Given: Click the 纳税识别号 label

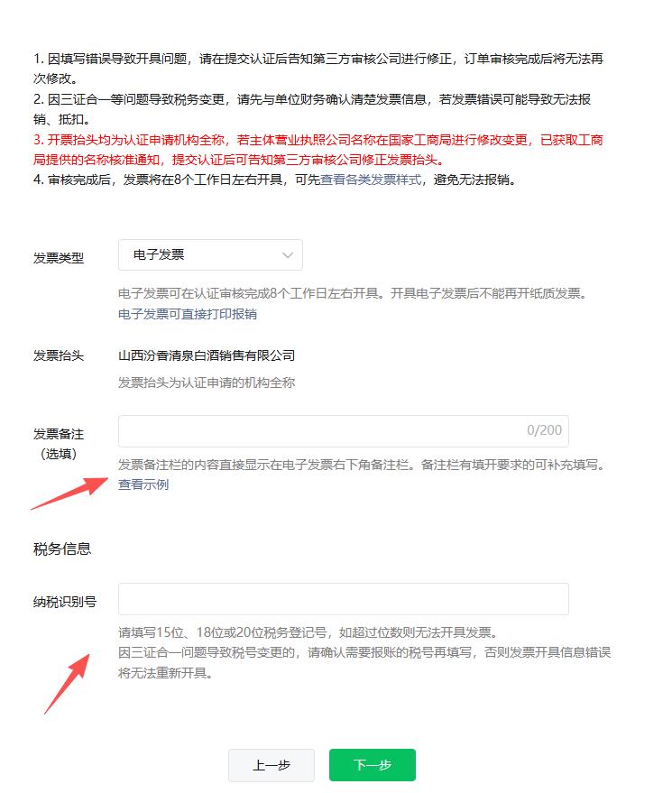Looking at the screenshot, I should 65,602.
